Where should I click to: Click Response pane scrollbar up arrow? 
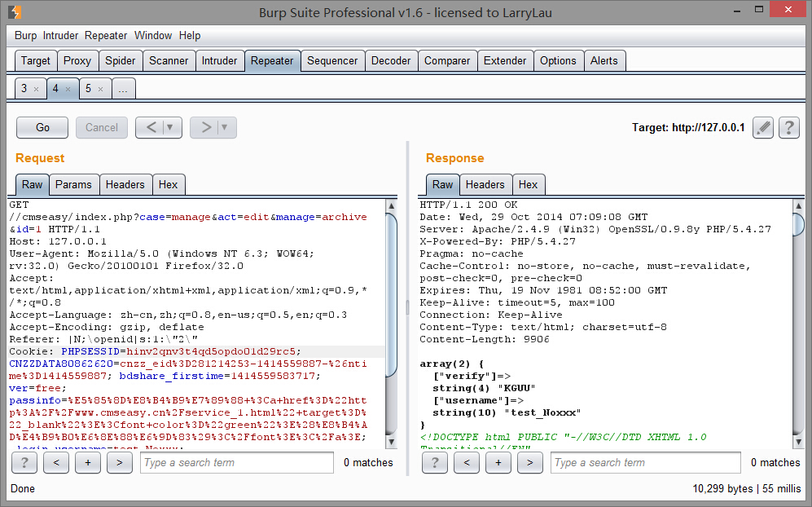[x=798, y=205]
